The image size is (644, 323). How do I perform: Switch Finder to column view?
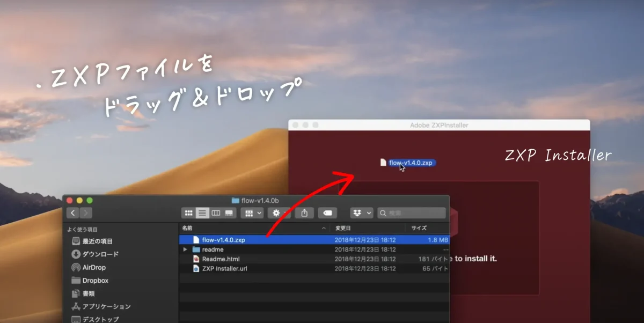pyautogui.click(x=216, y=213)
